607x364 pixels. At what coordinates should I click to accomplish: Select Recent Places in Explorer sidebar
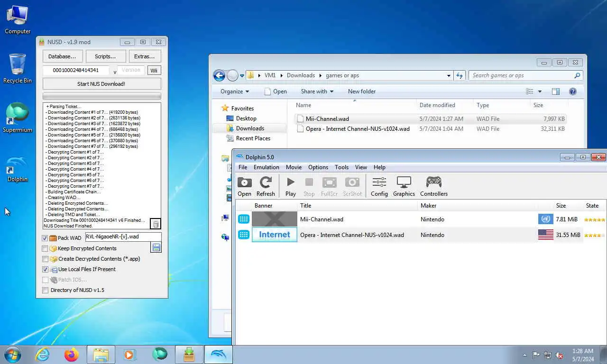pos(253,138)
